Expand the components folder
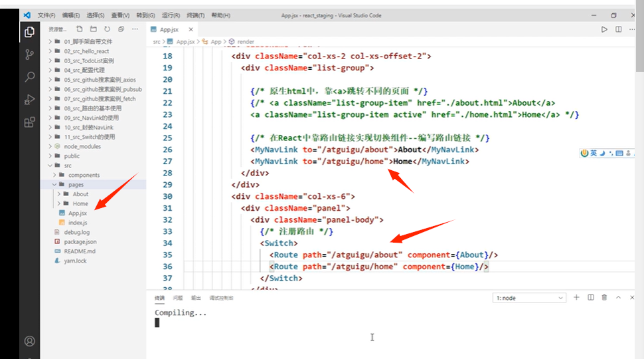644x359 pixels. click(94, 175)
